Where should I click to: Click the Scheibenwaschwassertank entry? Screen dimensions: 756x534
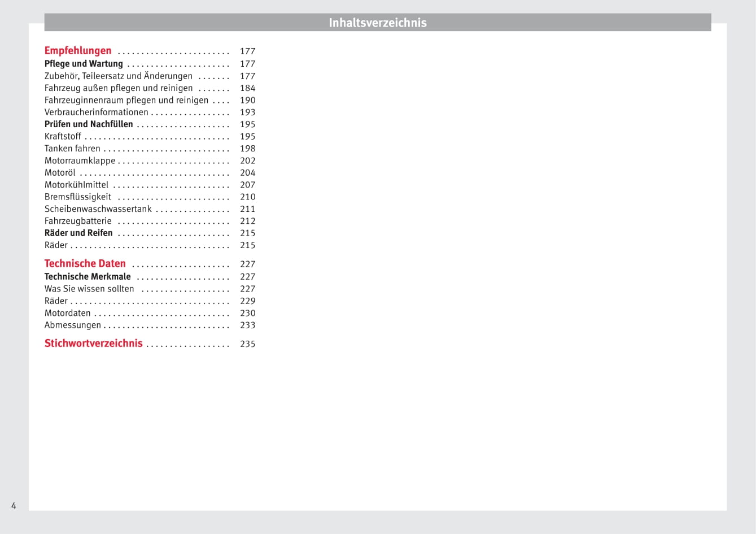pos(98,209)
